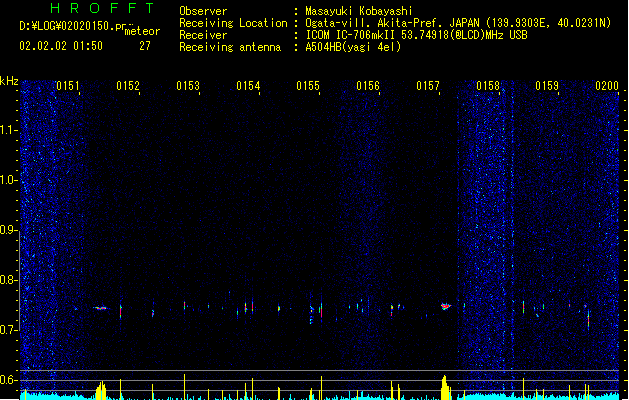Click the Receiving Location label
The image size is (629, 400).
click(x=233, y=23)
